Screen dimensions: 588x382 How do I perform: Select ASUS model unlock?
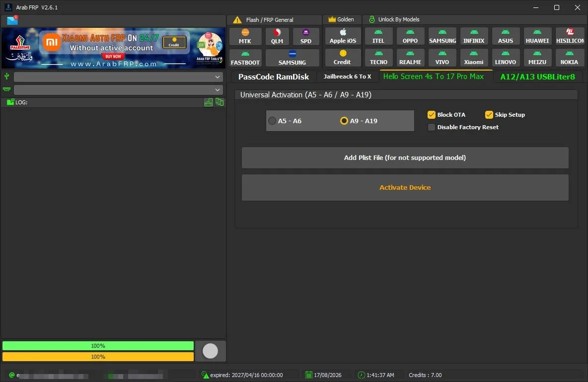click(506, 36)
